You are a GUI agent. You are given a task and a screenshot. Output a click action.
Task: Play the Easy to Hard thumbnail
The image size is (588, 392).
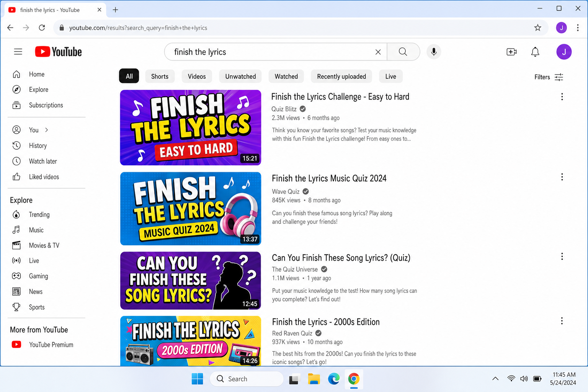click(x=191, y=127)
